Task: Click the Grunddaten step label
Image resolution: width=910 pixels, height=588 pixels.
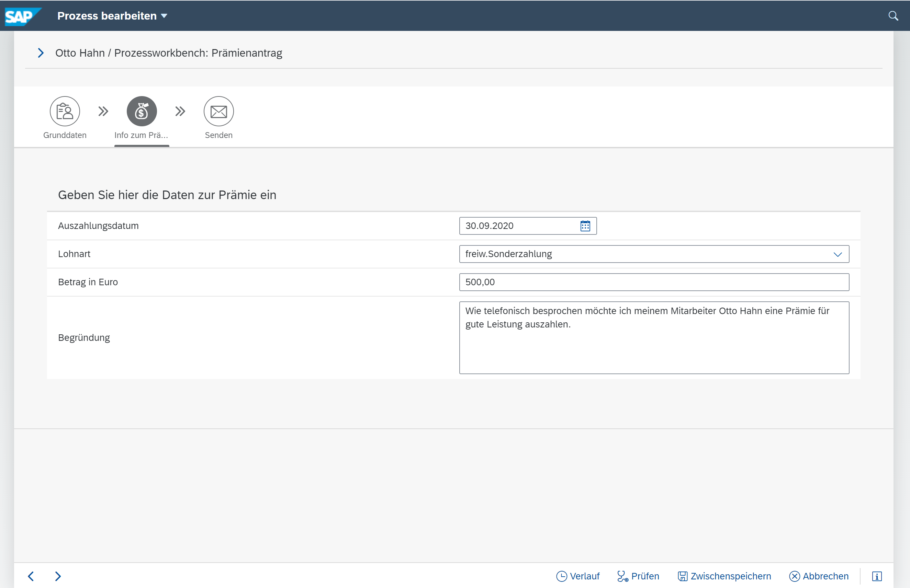Action: (x=65, y=135)
